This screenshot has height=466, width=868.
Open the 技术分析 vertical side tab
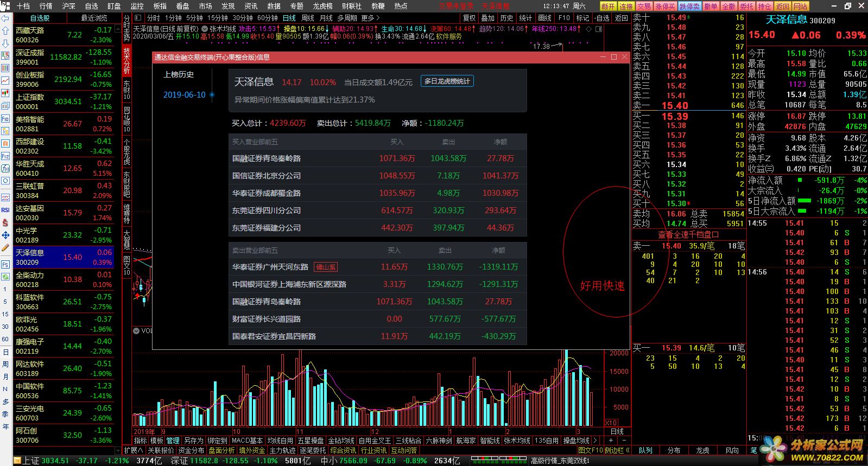[x=126, y=61]
